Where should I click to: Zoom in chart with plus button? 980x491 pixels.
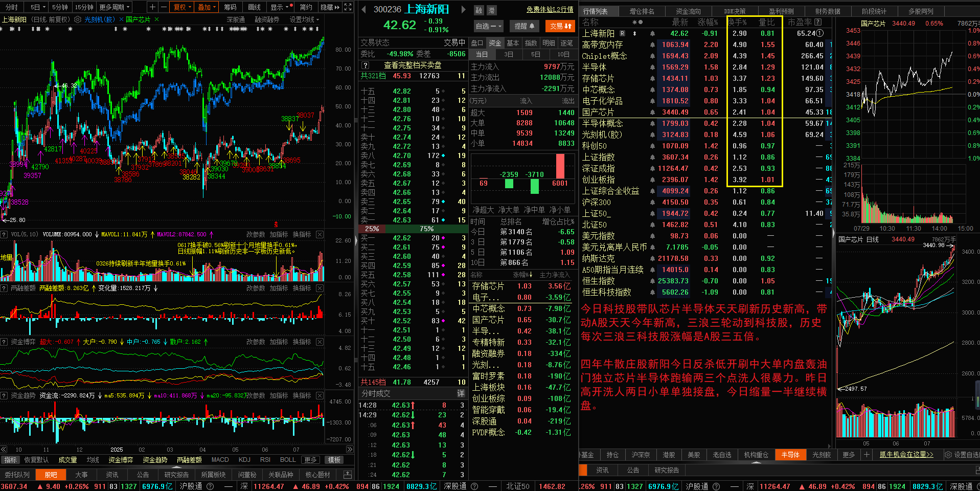pyautogui.click(x=152, y=7)
